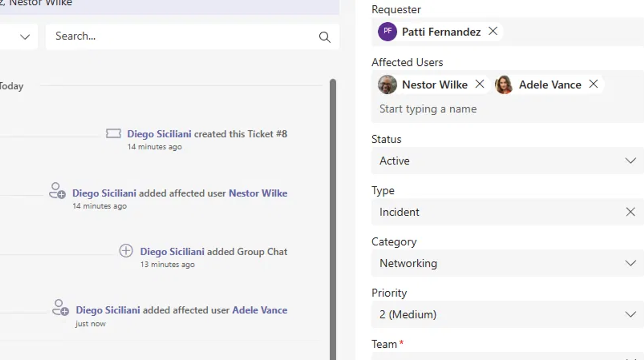Remove Adele Vance from Affected Users
The width and height of the screenshot is (644, 361).
[x=593, y=84]
